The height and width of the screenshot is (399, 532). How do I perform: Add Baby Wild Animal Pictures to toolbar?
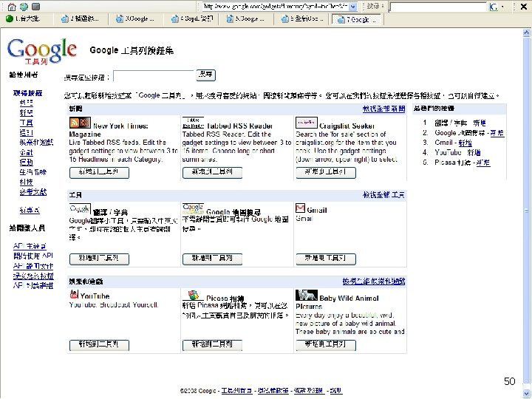point(326,345)
